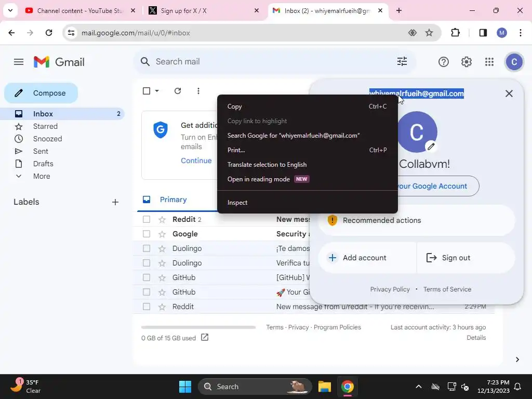The height and width of the screenshot is (399, 532).
Task: Select Search Google for email menu item
Action: coord(308,136)
